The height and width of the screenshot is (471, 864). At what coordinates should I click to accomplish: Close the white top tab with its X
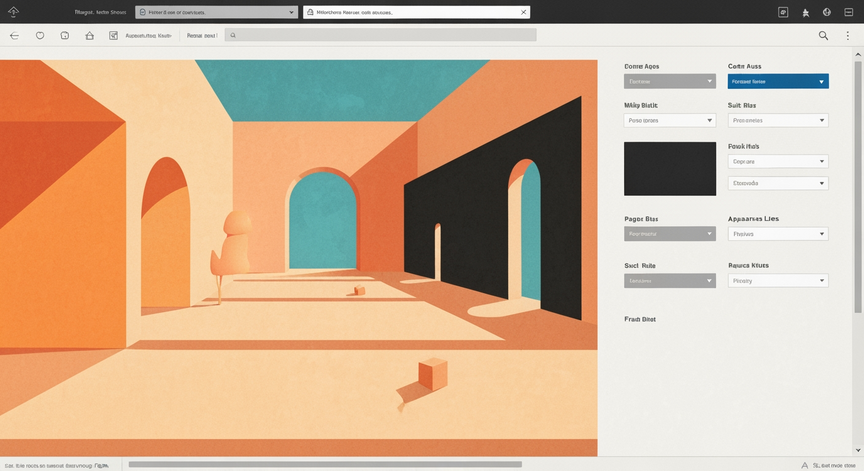523,12
